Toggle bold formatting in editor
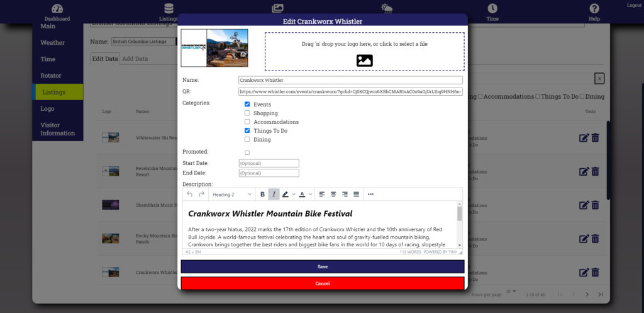The height and width of the screenshot is (313, 644). tap(262, 194)
